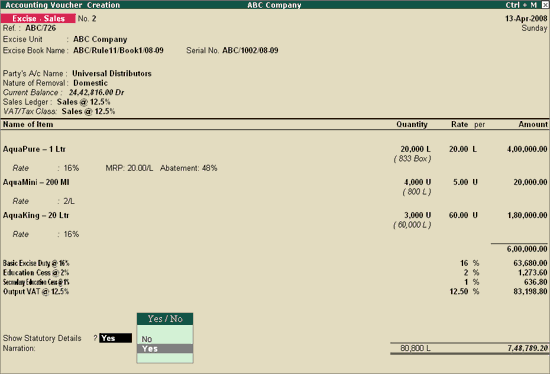
Task: Click the Basic Excise Duty @ 16% ledger
Action: [x=36, y=263]
